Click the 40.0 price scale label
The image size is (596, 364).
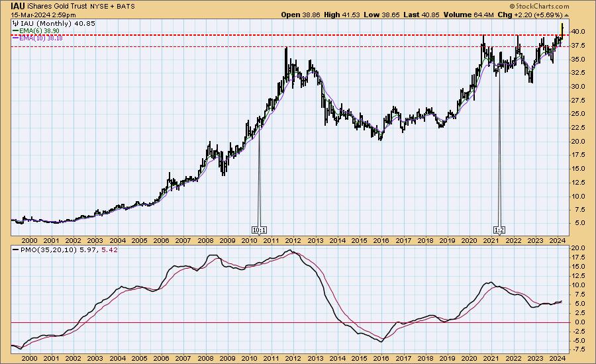tap(577, 32)
